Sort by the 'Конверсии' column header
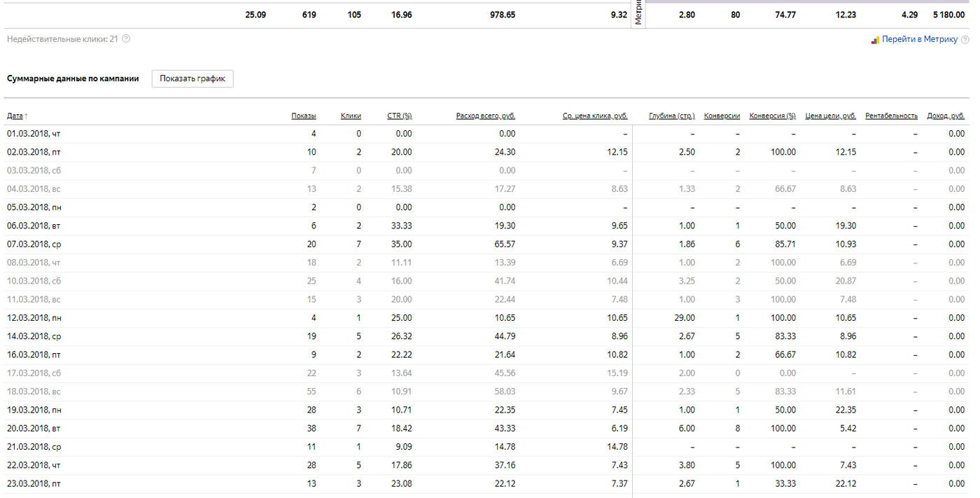Image resolution: width=980 pixels, height=498 pixels. click(722, 116)
